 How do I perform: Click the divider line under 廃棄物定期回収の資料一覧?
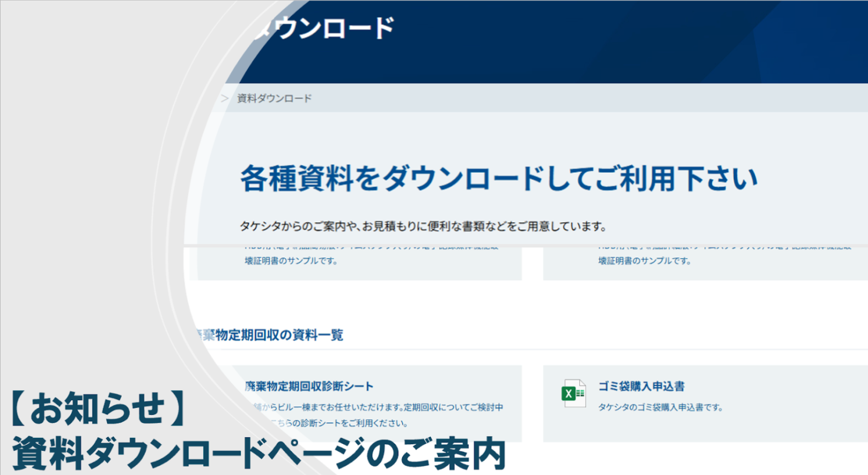530,349
